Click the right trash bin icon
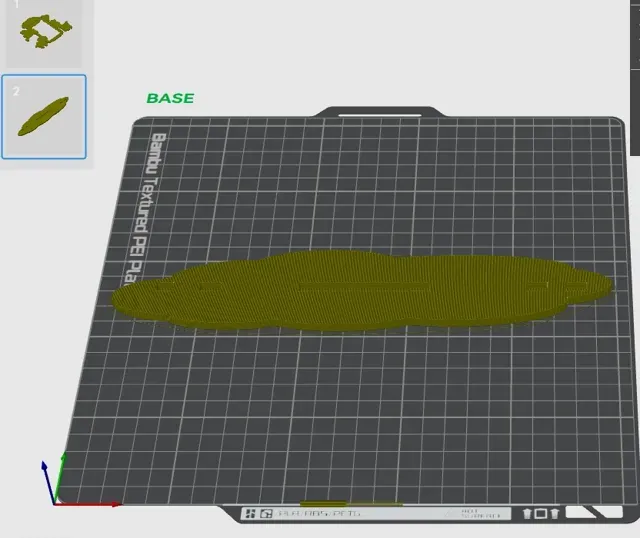Image resolution: width=640 pixels, height=538 pixels. point(554,514)
